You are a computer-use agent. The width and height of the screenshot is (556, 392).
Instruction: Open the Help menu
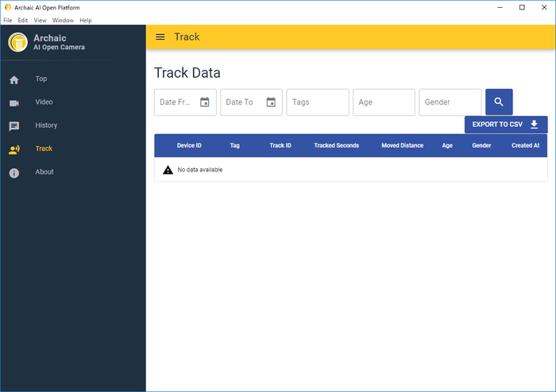85,20
